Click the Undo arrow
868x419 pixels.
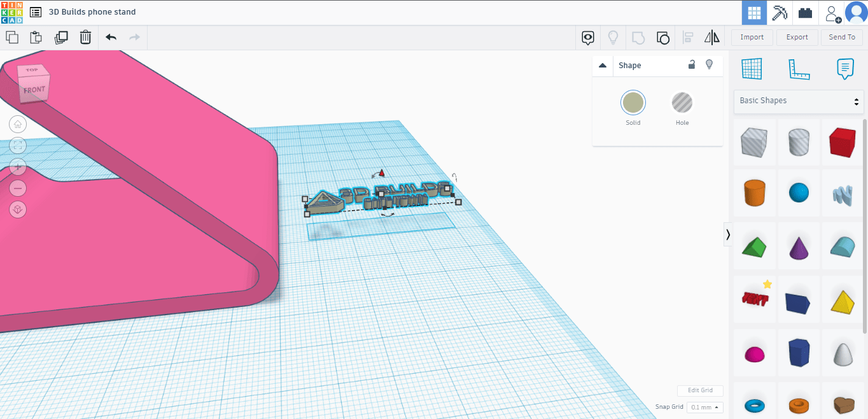pyautogui.click(x=111, y=38)
